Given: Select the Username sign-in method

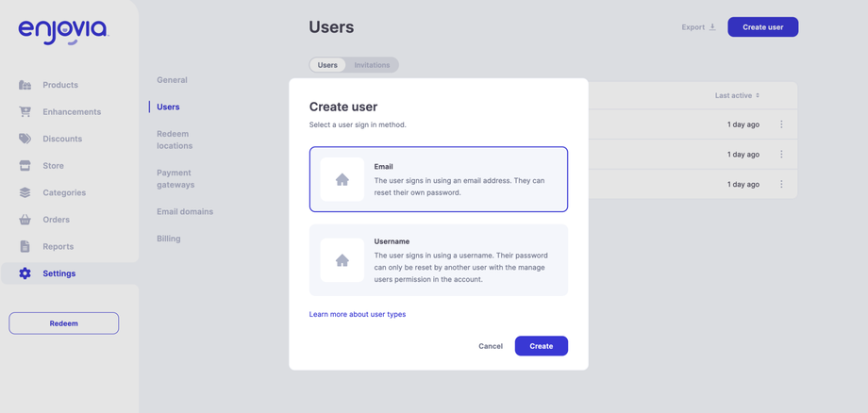Looking at the screenshot, I should click(x=439, y=260).
